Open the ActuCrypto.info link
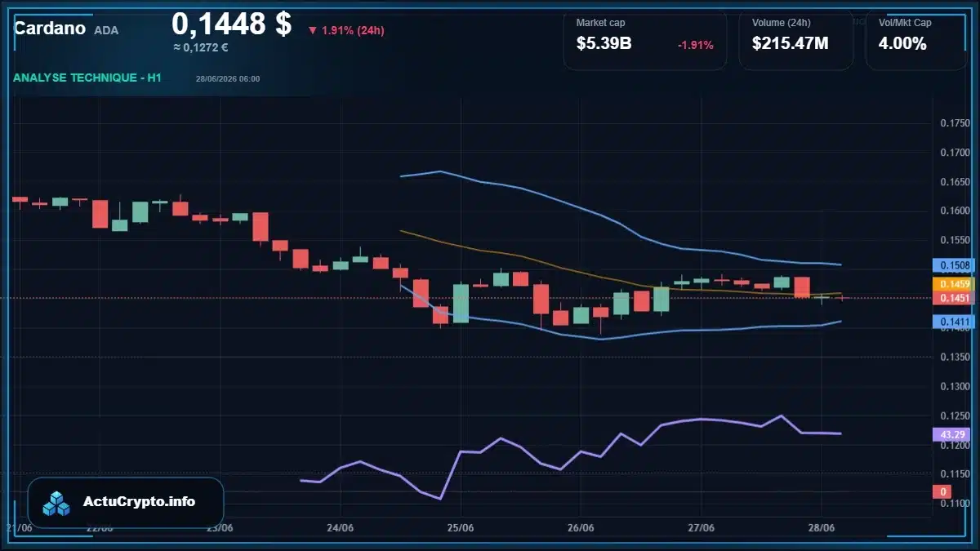980x551 pixels. (140, 502)
